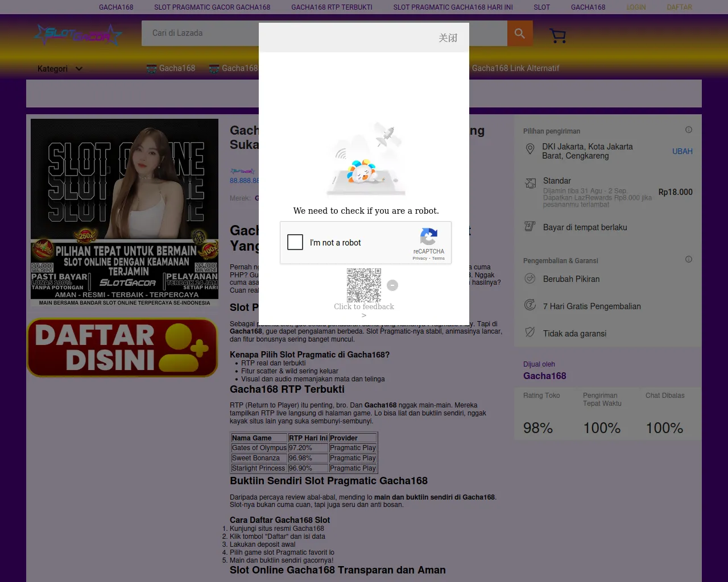Image resolution: width=728 pixels, height=582 pixels.
Task: Click the Gacha168 RTP Terbukti heading
Action: [287, 389]
